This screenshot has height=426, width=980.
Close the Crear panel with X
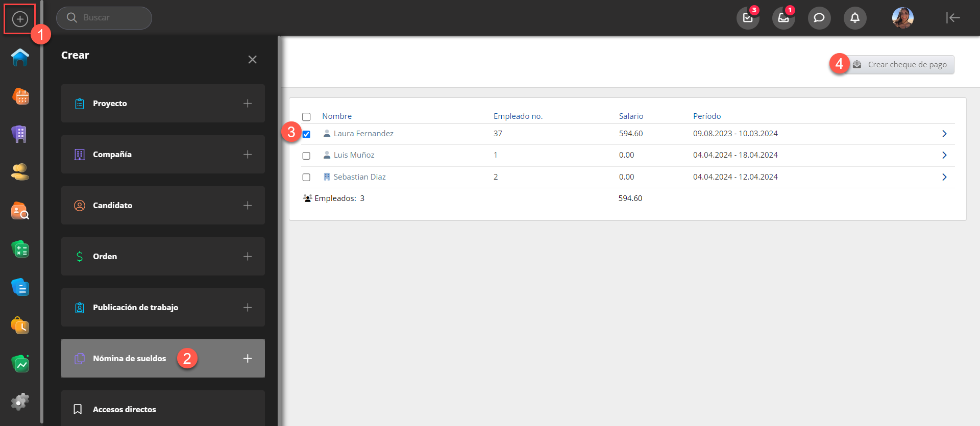(x=252, y=60)
